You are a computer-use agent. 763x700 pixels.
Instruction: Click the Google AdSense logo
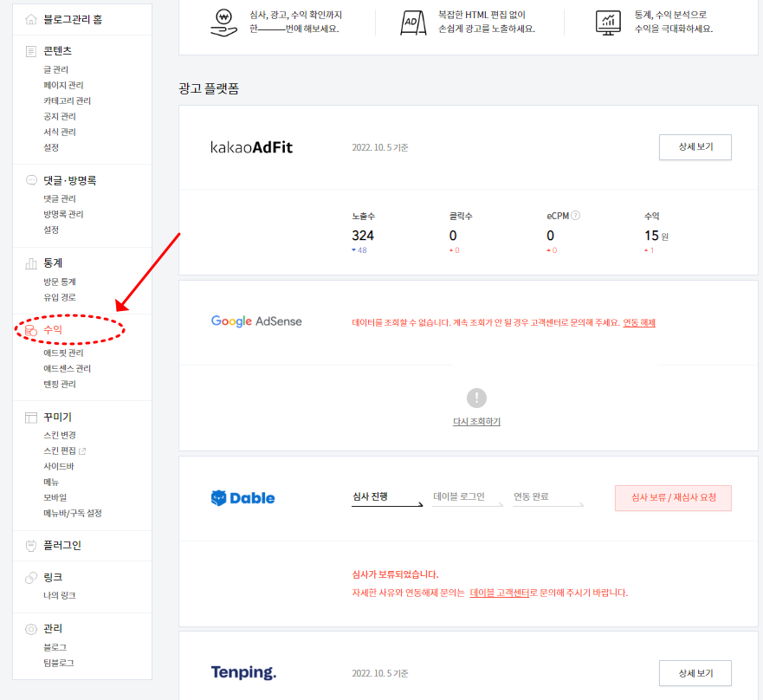256,321
